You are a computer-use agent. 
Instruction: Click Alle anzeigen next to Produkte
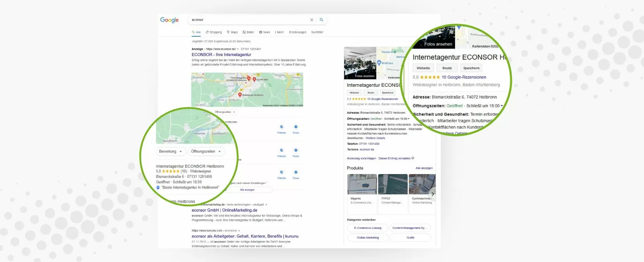pos(424,168)
